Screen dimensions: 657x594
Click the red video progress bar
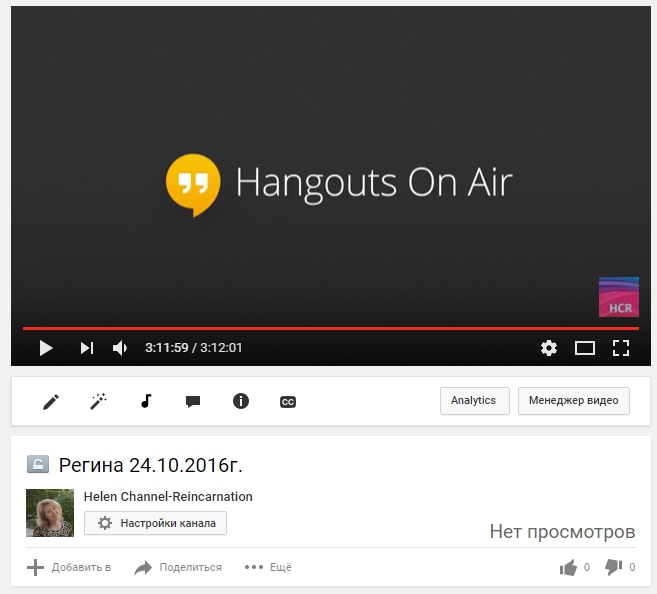tap(330, 328)
